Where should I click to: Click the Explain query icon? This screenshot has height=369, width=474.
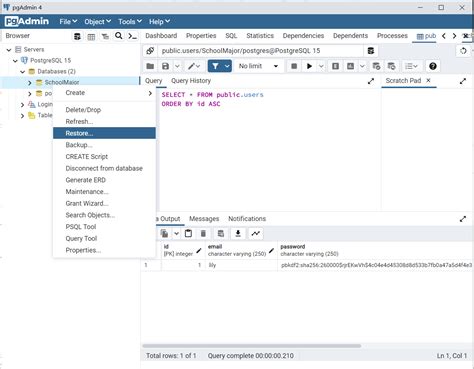(335, 66)
